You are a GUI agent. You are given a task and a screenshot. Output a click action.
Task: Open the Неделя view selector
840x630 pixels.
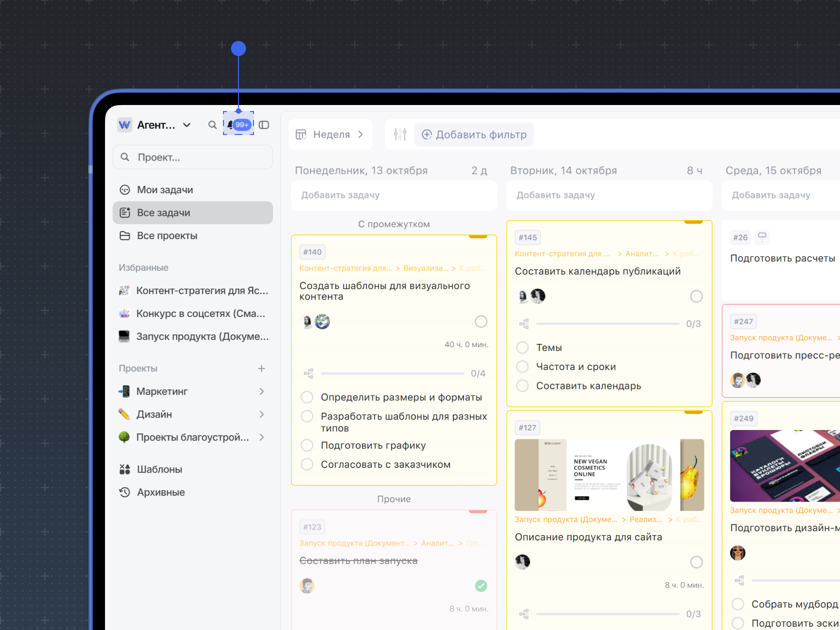click(x=330, y=134)
